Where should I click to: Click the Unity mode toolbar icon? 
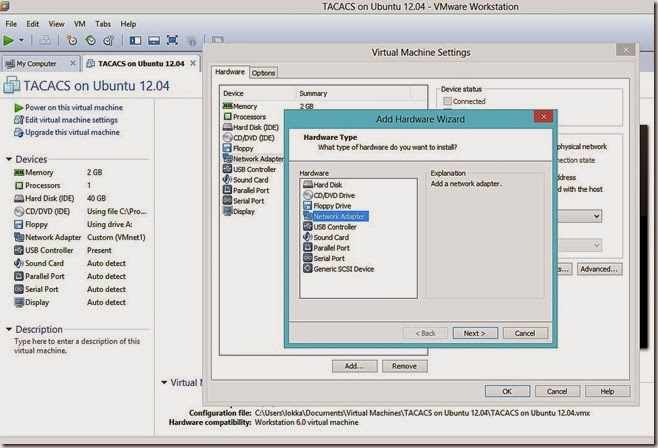191,41
